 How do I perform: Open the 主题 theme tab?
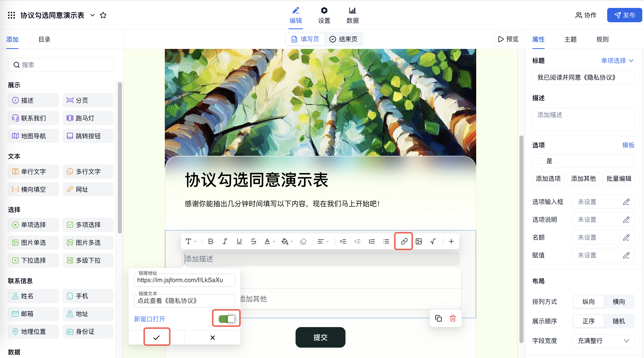coord(570,39)
